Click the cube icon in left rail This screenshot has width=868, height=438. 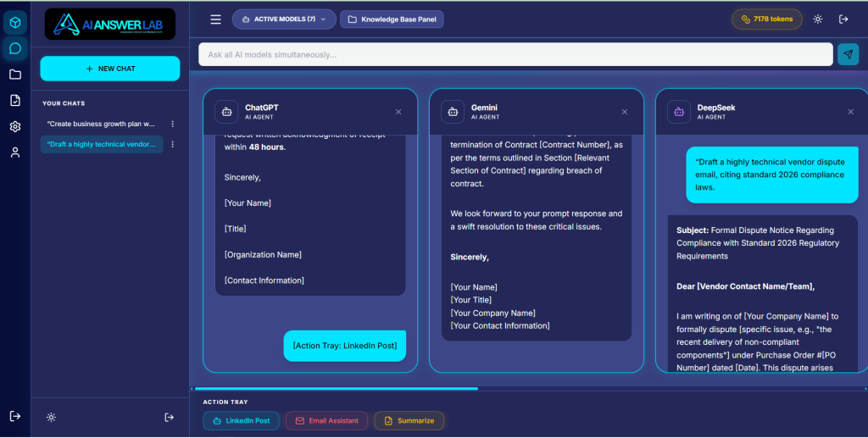15,22
